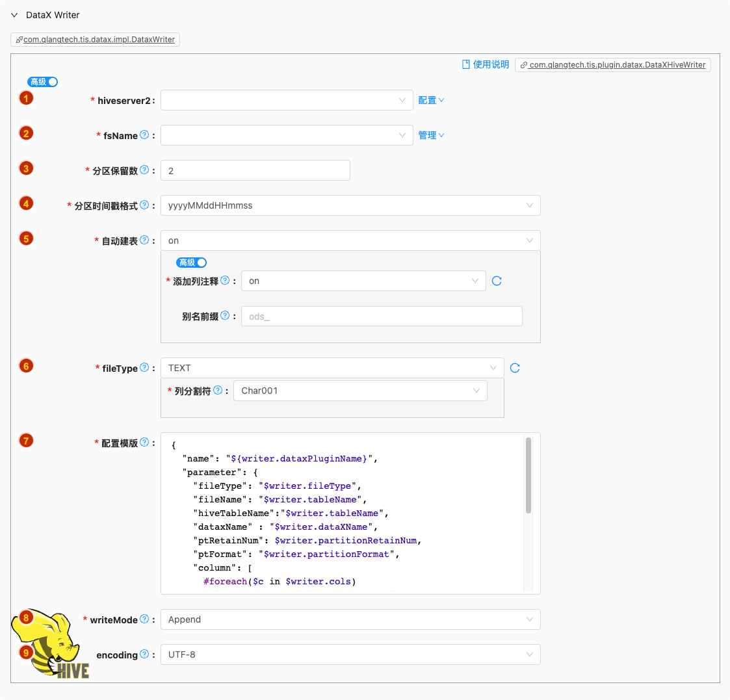The image size is (730, 700).
Task: Click the help icon beside 分区保留数
Action: [x=144, y=170]
